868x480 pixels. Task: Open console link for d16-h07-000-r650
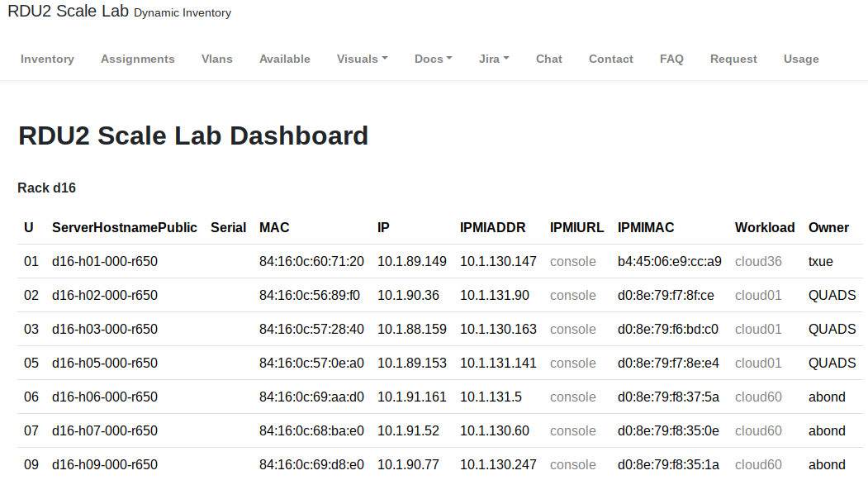[572, 430]
